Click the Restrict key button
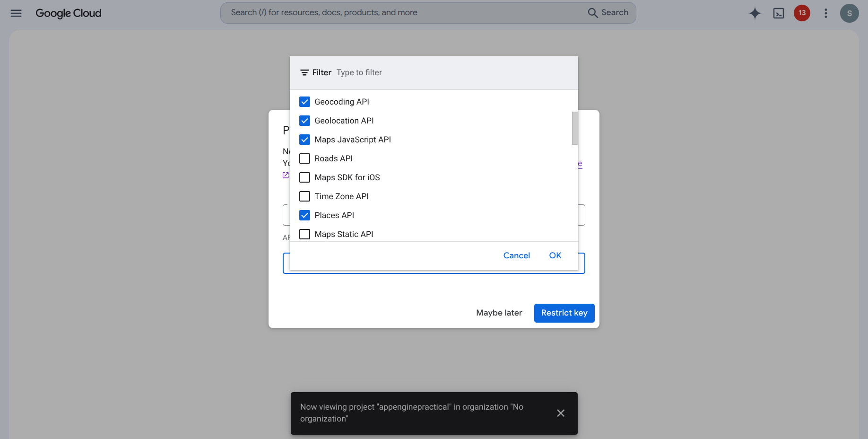868x439 pixels. pos(564,313)
